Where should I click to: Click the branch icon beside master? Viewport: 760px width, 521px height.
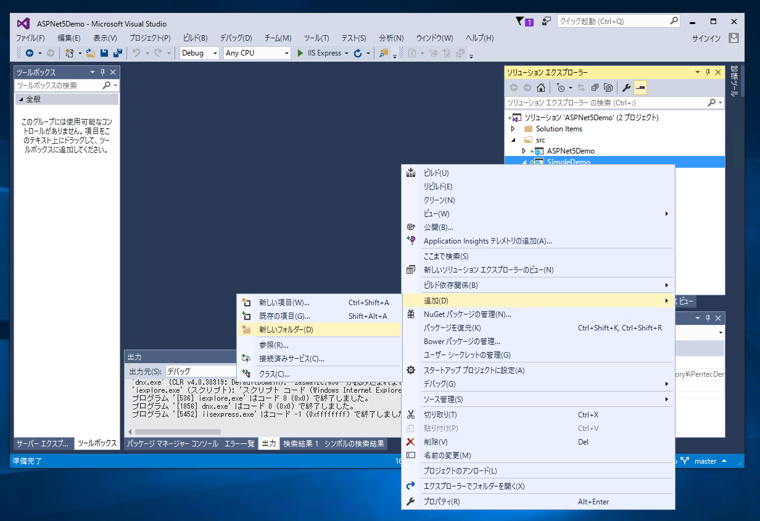(x=684, y=461)
